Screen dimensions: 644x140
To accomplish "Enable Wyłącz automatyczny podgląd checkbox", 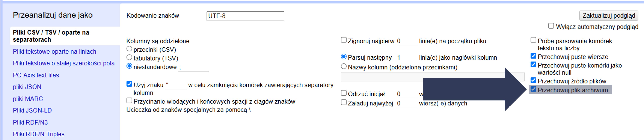I will [x=551, y=26].
